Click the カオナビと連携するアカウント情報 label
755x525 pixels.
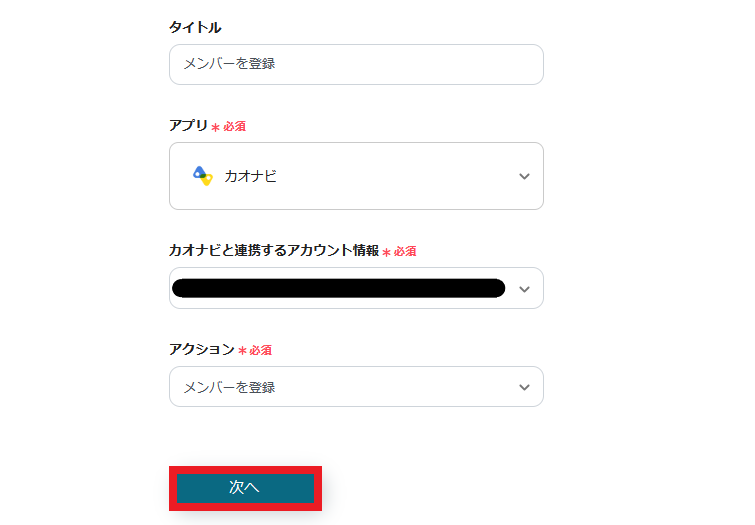pyautogui.click(x=273, y=251)
